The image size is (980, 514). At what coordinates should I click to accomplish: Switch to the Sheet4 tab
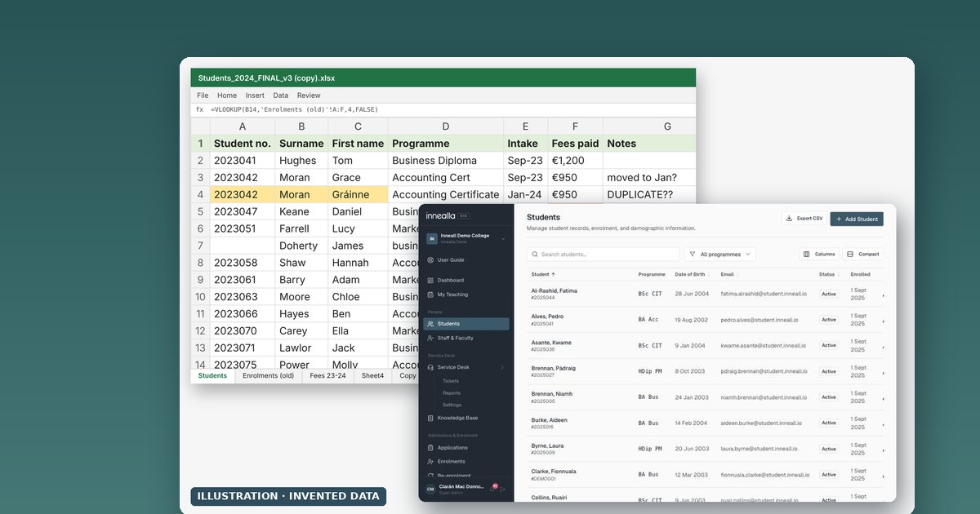click(372, 376)
